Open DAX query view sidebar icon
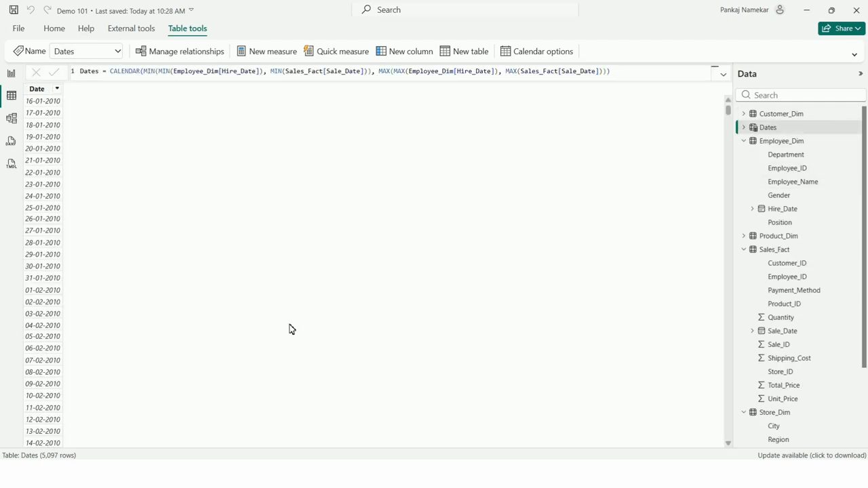The image size is (868, 488). 11,141
